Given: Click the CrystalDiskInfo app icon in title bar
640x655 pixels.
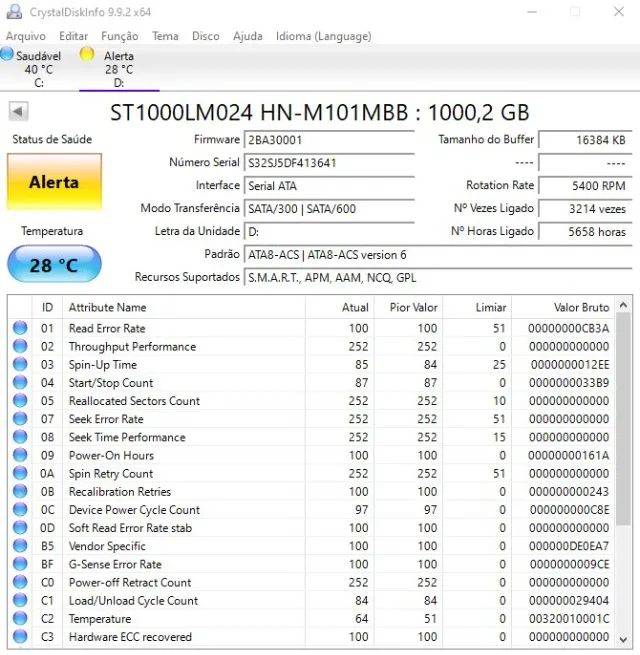Looking at the screenshot, I should pyautogui.click(x=14, y=11).
